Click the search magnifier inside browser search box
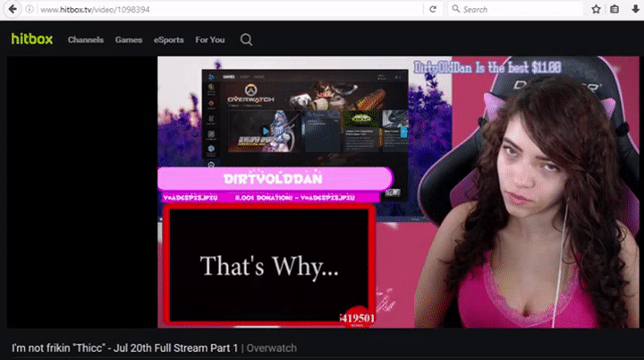This screenshot has height=360, width=644. coord(456,9)
